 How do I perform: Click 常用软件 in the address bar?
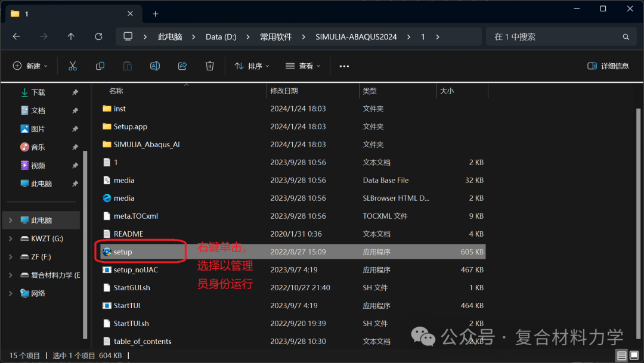coord(275,37)
